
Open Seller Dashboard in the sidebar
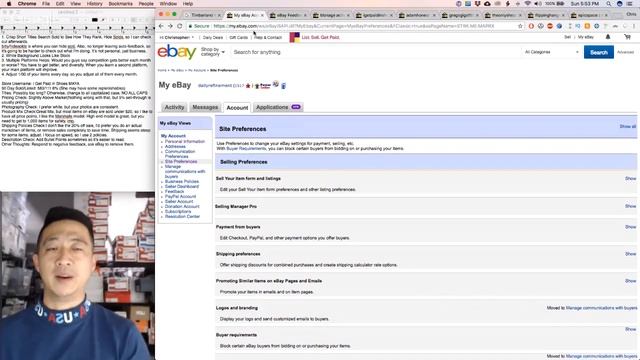(x=182, y=186)
